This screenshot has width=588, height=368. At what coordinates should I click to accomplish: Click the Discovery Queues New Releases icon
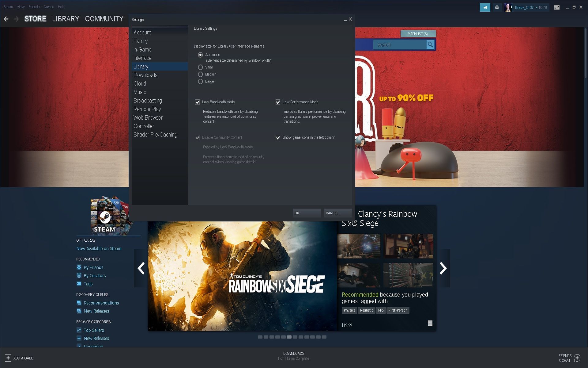pyautogui.click(x=79, y=311)
